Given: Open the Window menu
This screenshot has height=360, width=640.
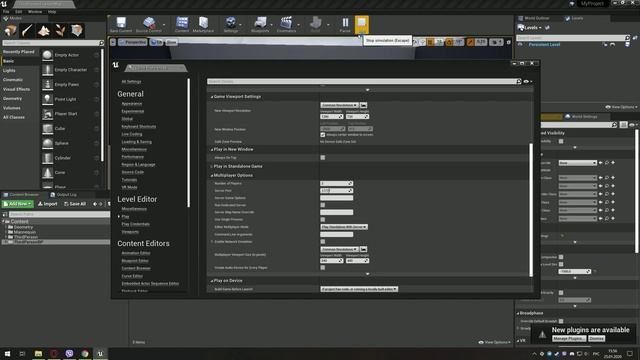Looking at the screenshot, I should click(x=35, y=12).
